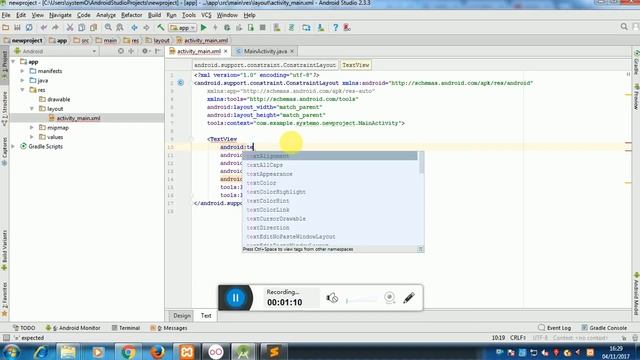Select the drawable folder in tree
640x360 pixels.
point(58,99)
